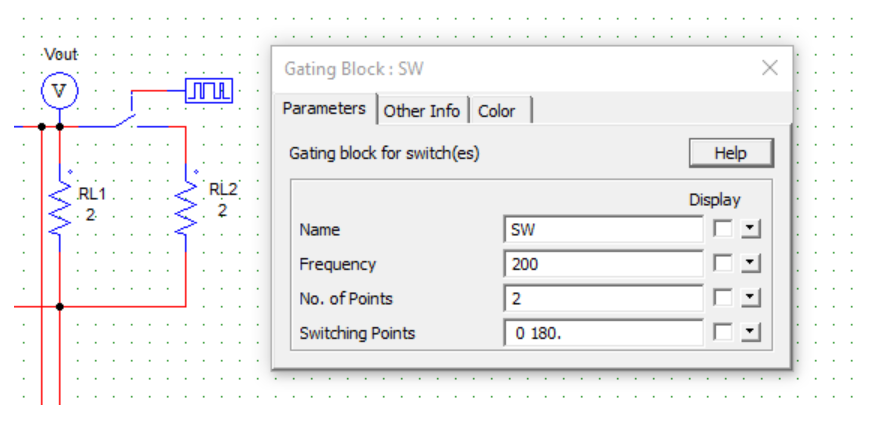Click the Vout voltmeter symbol
The height and width of the screenshot is (423, 886).
point(59,90)
